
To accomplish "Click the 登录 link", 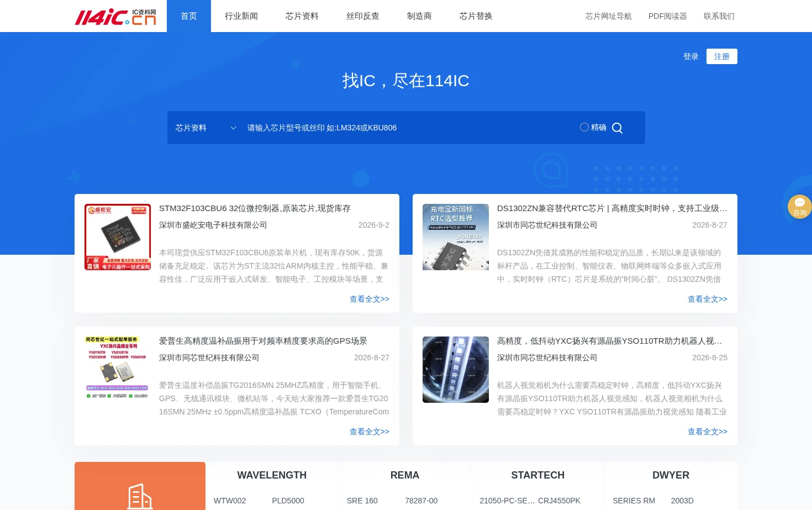I will [x=691, y=56].
